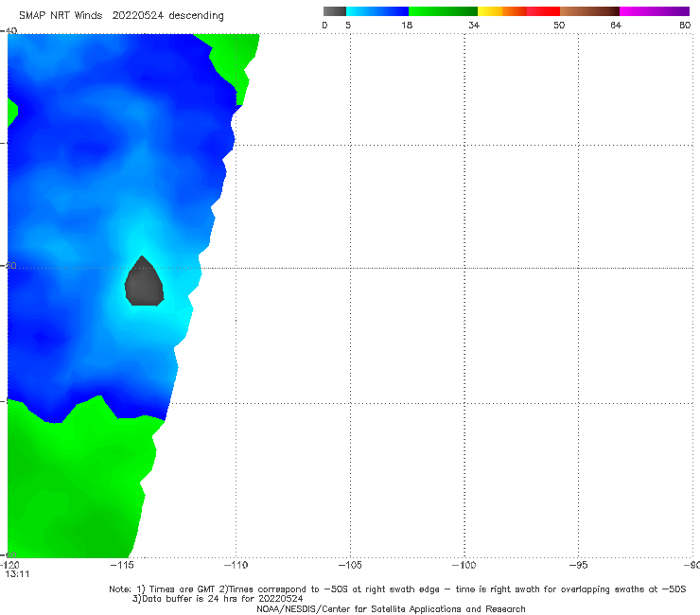The image size is (700, 615).
Task: Click the longitude label '-105'
Action: pyautogui.click(x=350, y=565)
